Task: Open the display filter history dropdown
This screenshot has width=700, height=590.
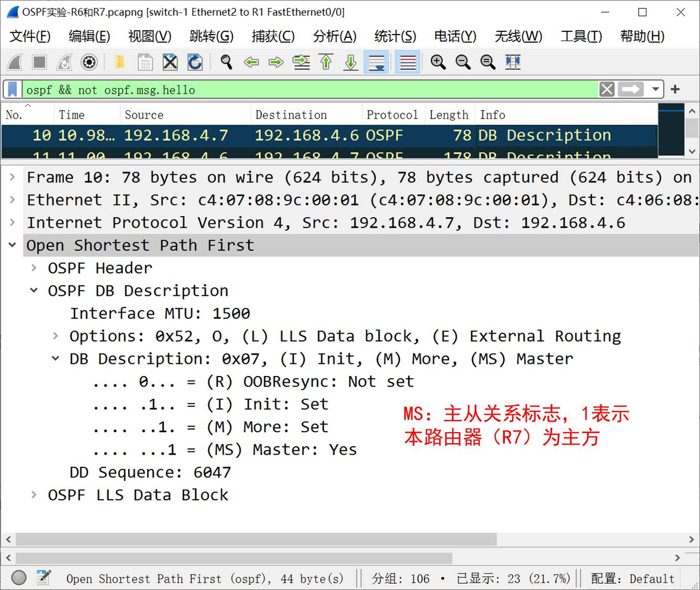Action: [x=655, y=89]
